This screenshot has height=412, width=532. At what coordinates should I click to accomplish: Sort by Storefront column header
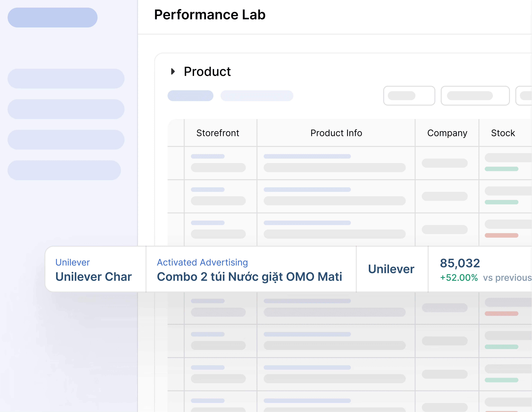pos(218,133)
